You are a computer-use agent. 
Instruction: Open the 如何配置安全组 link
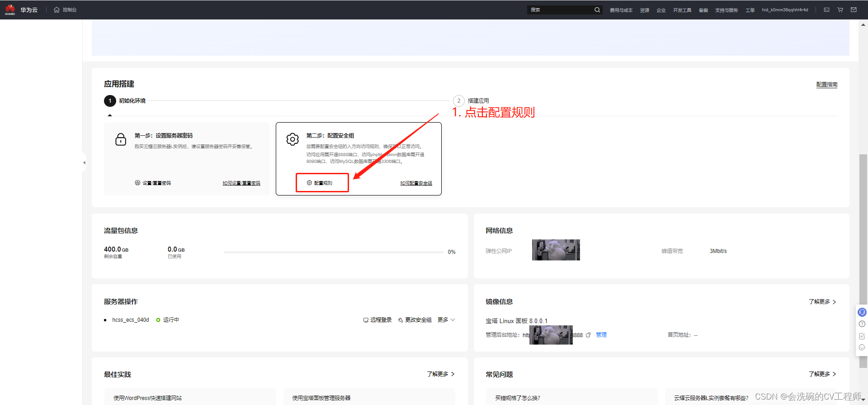[416, 183]
